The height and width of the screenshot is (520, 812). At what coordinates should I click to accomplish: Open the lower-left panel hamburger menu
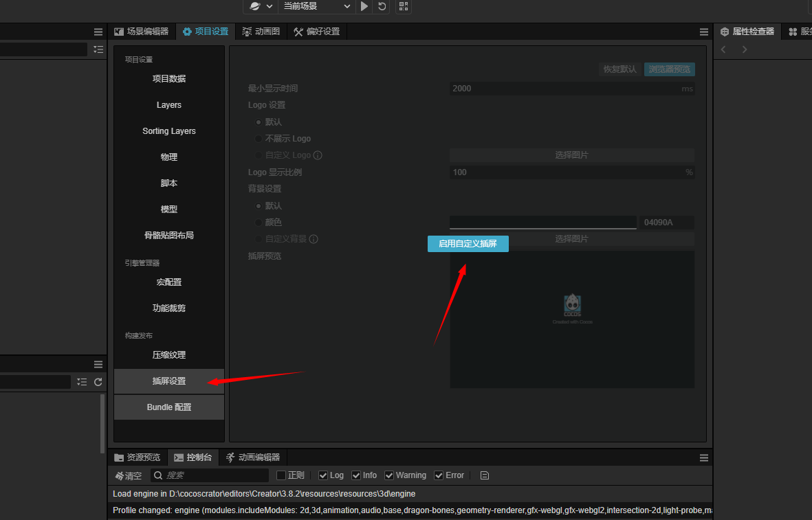tap(98, 365)
